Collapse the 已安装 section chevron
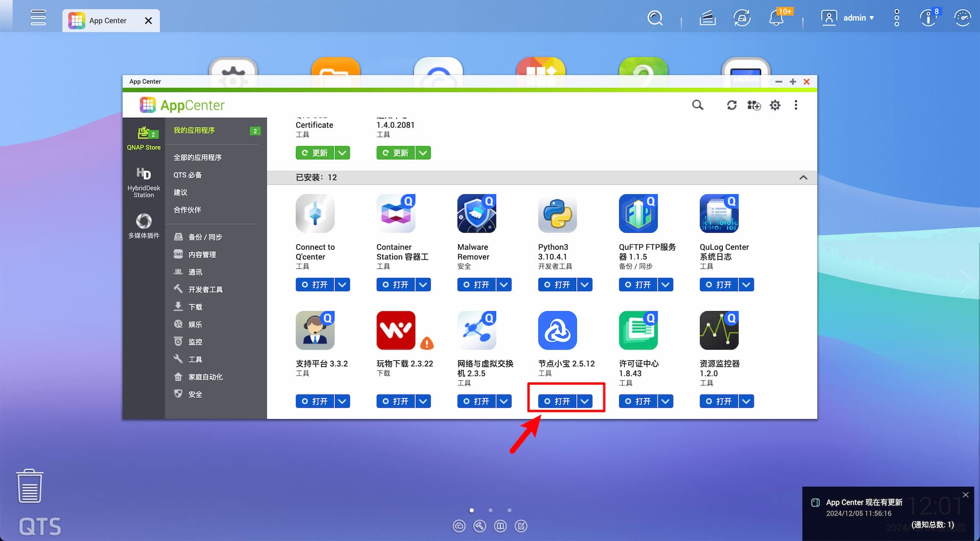Image resolution: width=980 pixels, height=541 pixels. [x=803, y=178]
